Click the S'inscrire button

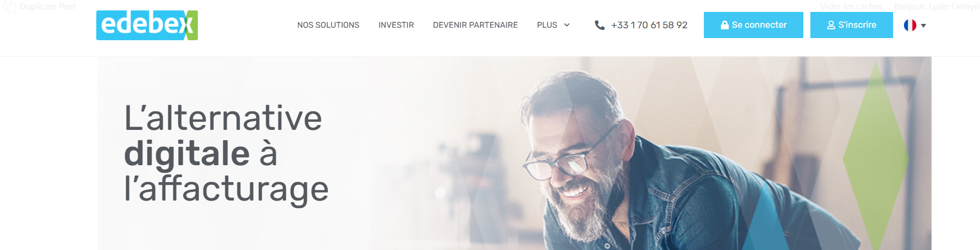[x=852, y=25]
